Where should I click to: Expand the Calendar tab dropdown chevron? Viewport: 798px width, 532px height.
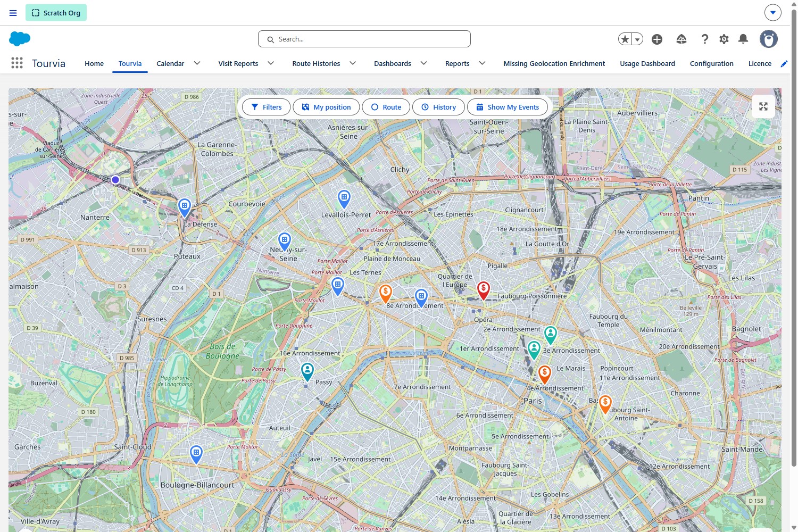(197, 63)
